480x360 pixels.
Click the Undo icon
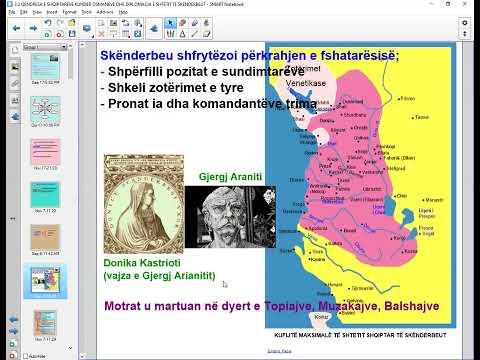48,23
